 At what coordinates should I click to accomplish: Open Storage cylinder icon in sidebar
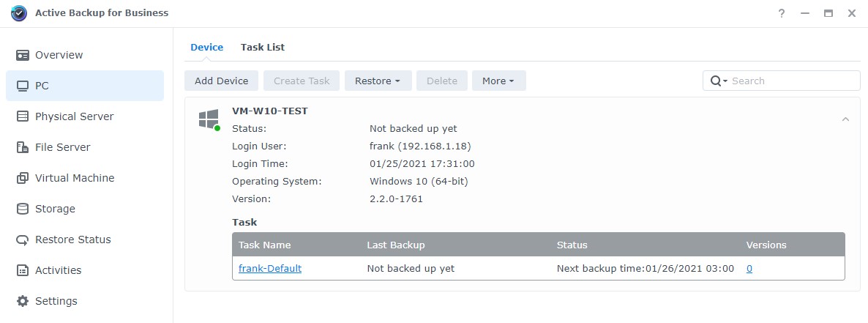[23, 209]
